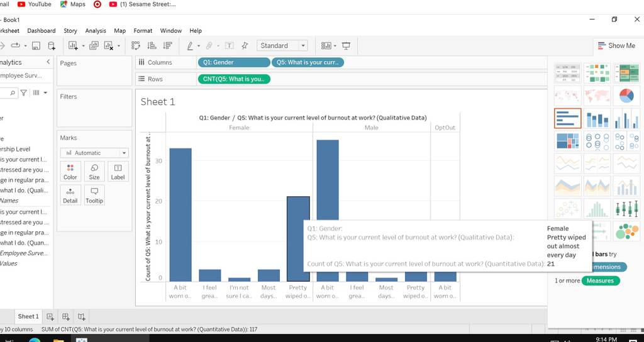This screenshot has width=644, height=342.
Task: Click the Size button in Marks card
Action: pos(94,172)
